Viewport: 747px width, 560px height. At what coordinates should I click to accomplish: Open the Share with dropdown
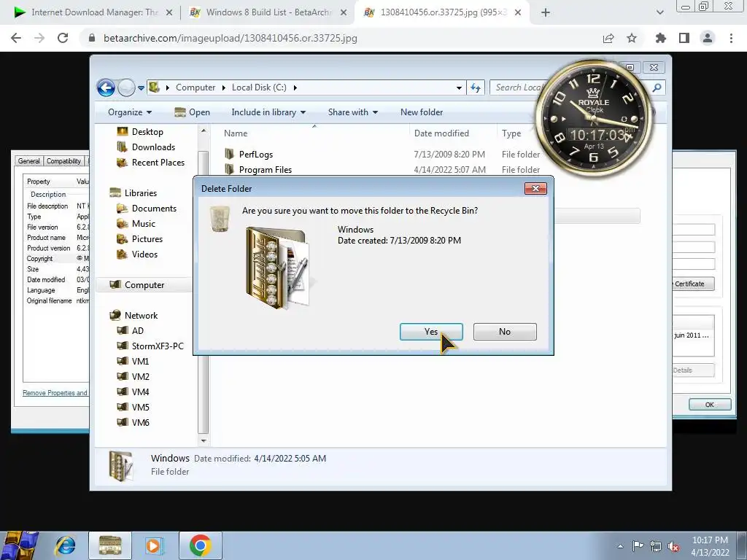[x=352, y=112]
